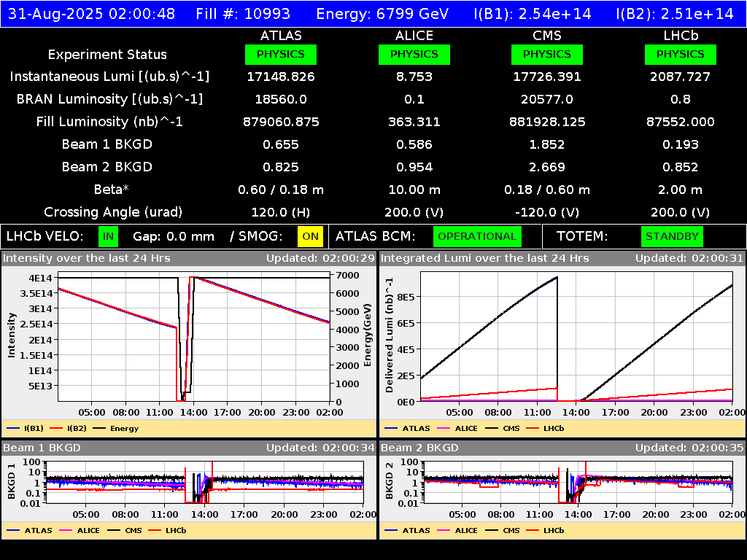The width and height of the screenshot is (747, 560).
Task: Click ALICE Beam 2 background value 0.954
Action: pos(414,167)
